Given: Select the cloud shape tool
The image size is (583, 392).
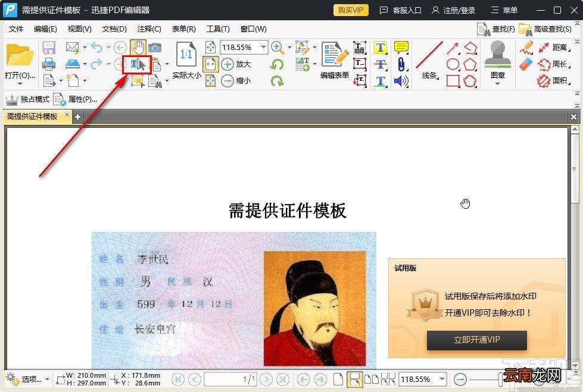Looking at the screenshot, I should [470, 81].
